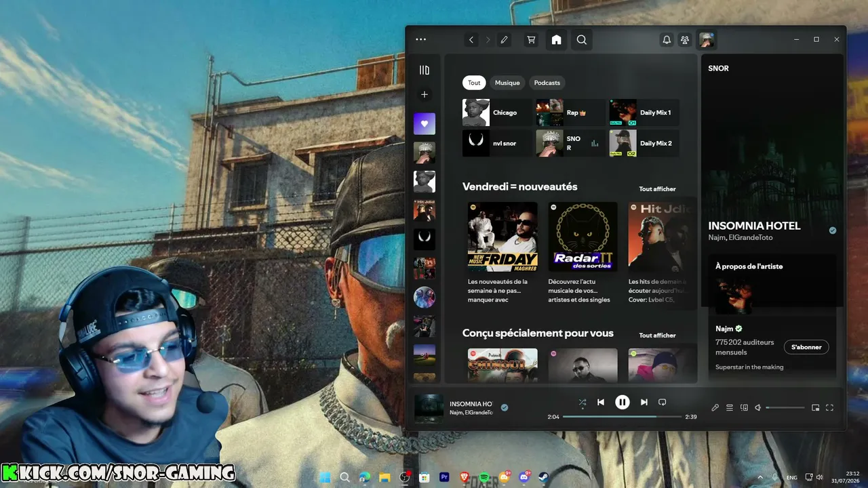Open the profile avatar menu
Viewport: 868px width, 488px height.
707,40
